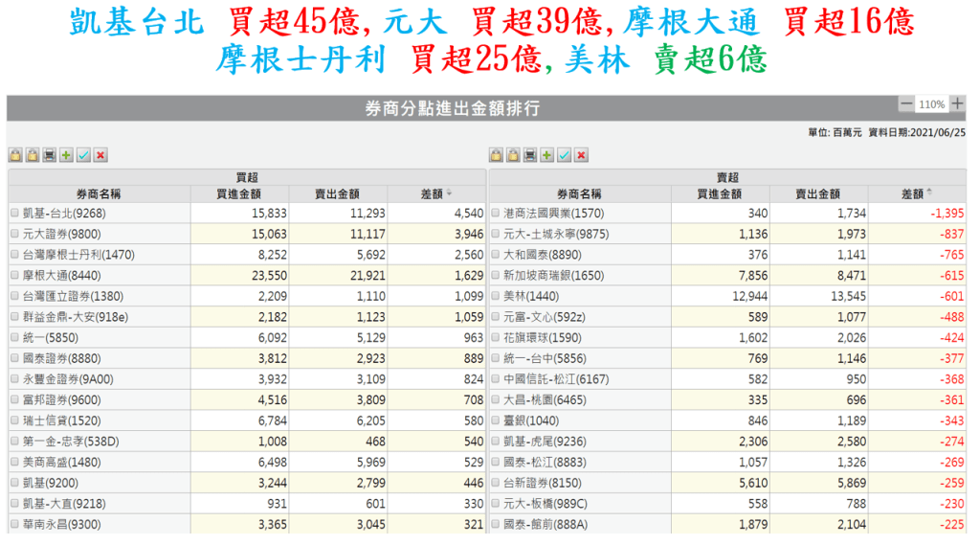Click the green plus icon above 賣超 table
Viewport: 980px width, 545px height.
(546, 155)
